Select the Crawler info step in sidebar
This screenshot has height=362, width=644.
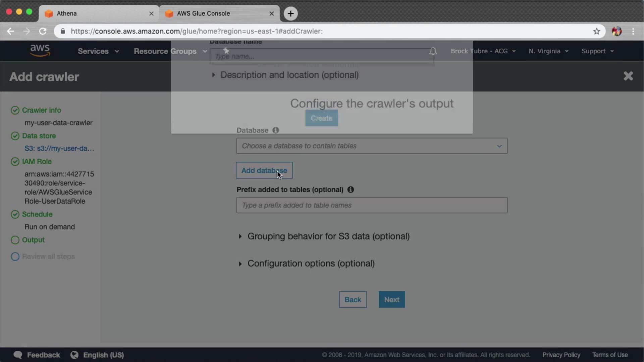click(41, 110)
